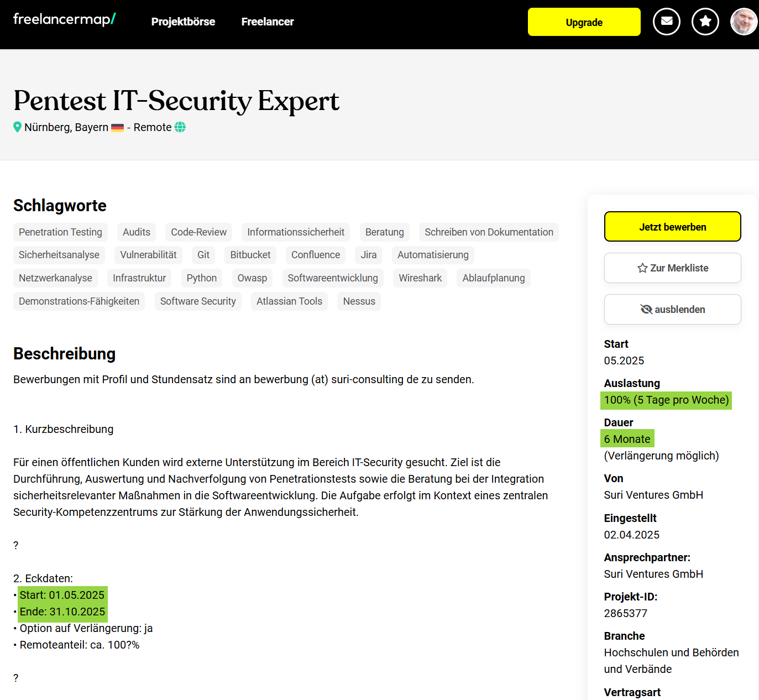Open the Atlassian Tools tag
The height and width of the screenshot is (700, 759).
(289, 301)
